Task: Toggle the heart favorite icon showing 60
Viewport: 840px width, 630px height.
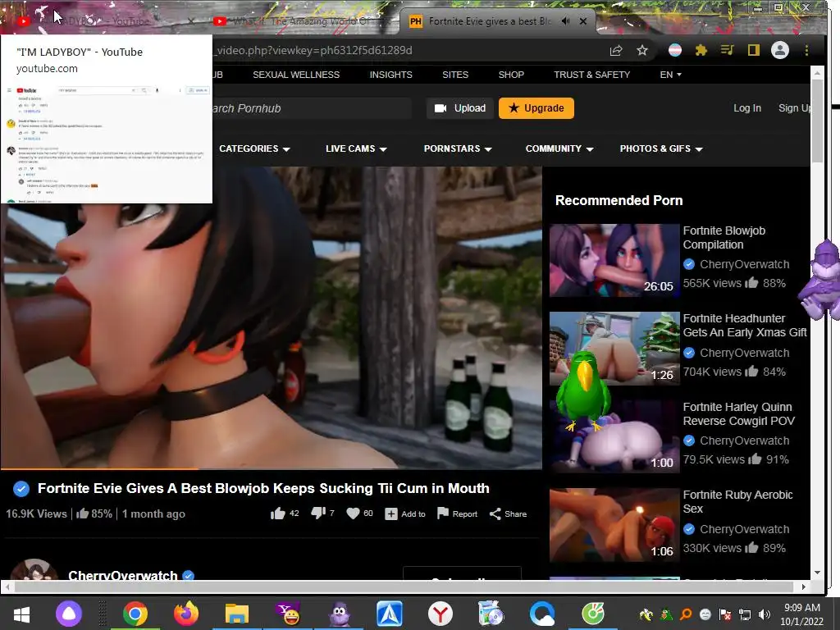Action: point(353,514)
